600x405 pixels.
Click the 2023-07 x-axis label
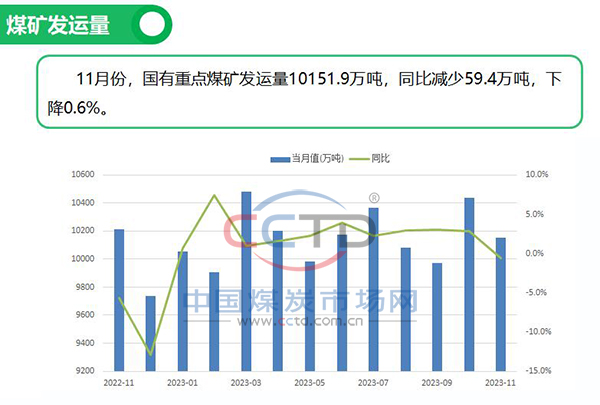(x=373, y=382)
